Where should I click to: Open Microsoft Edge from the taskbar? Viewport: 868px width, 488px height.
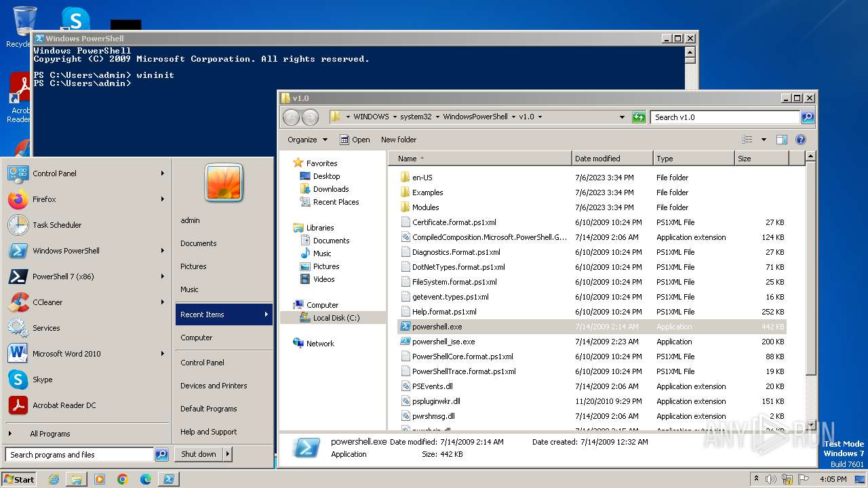point(146,479)
